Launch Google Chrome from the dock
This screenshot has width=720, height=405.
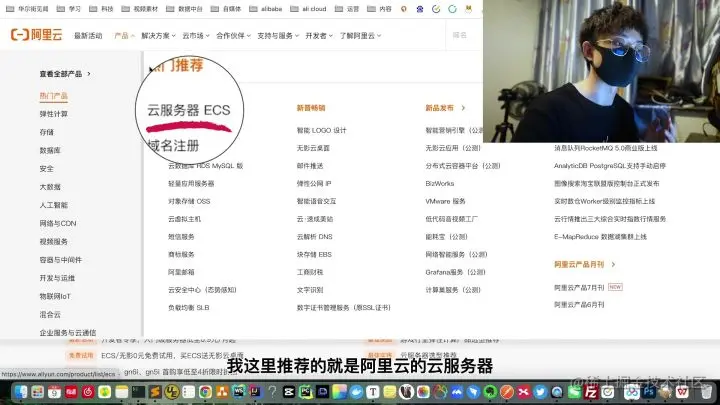(x=205, y=392)
